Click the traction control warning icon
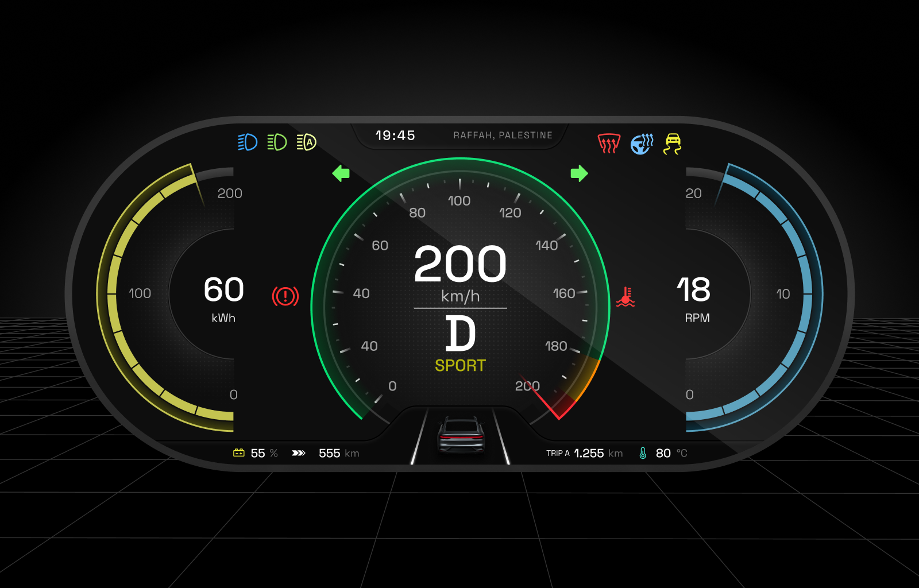The height and width of the screenshot is (588, 919). click(673, 144)
